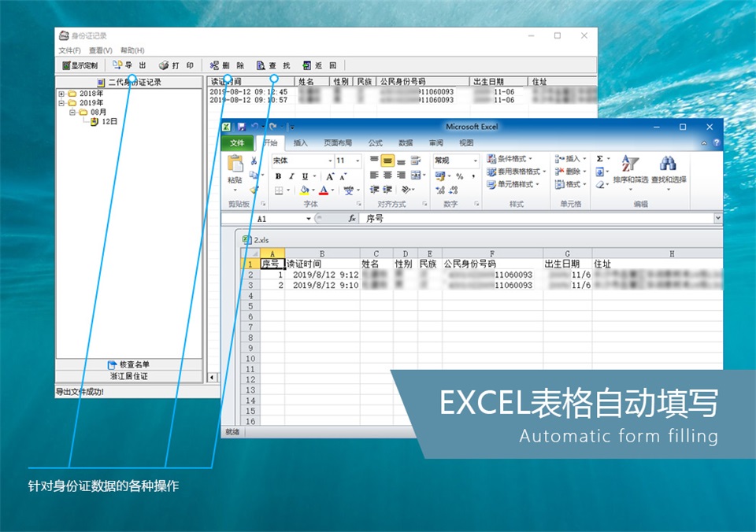Open the font size 11 dropdown
Screen dimensions: 756x532
point(358,161)
